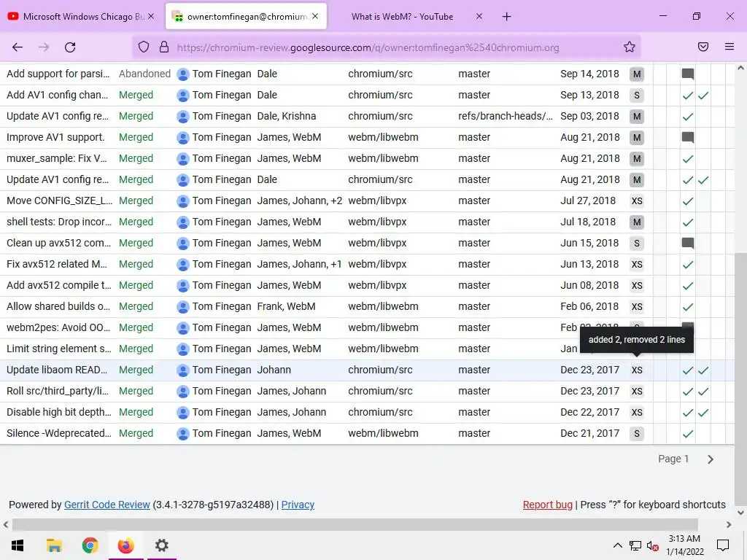Open the 'Improve AV1 support.' change
Viewport: 747px width, 560px height.
point(55,137)
